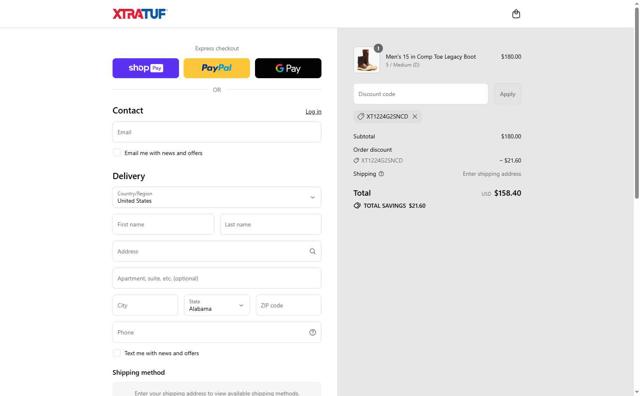Click the City input field

click(145, 305)
